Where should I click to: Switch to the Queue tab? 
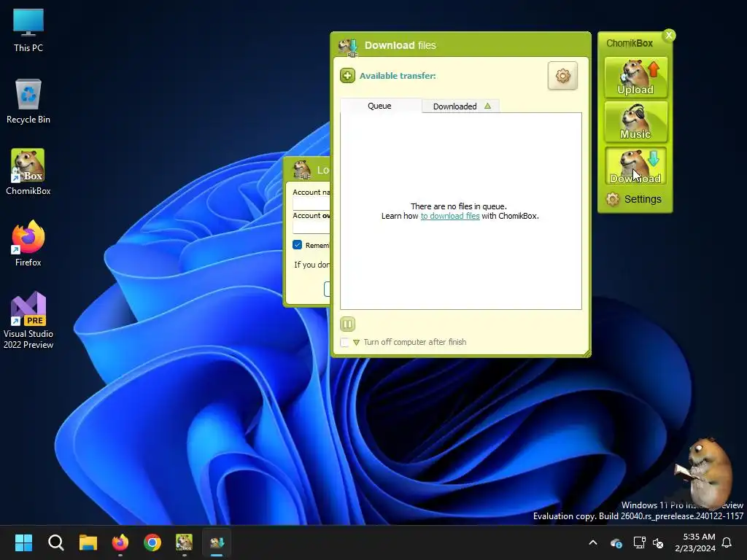click(x=380, y=106)
